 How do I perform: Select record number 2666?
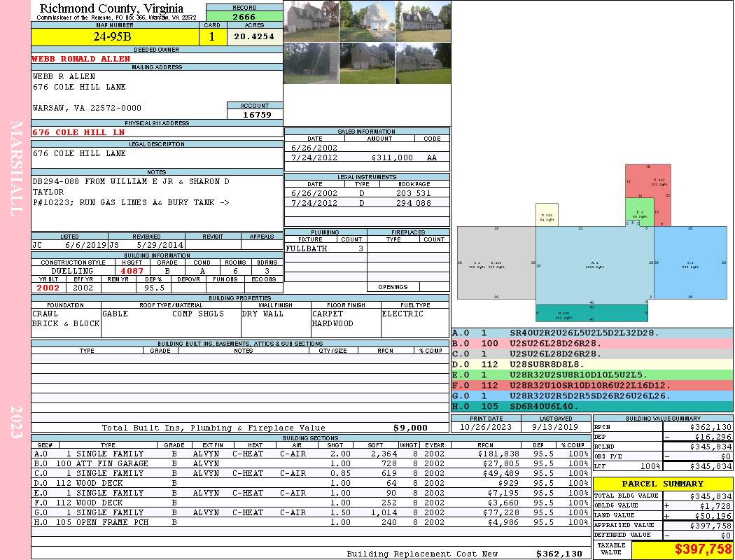click(244, 17)
